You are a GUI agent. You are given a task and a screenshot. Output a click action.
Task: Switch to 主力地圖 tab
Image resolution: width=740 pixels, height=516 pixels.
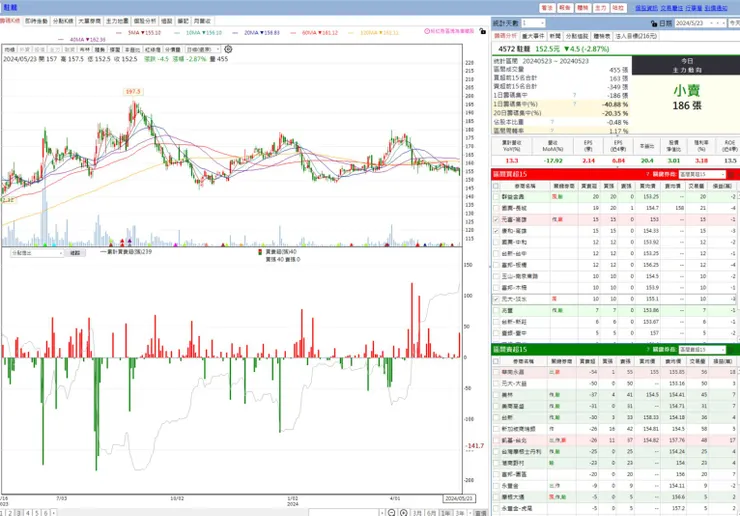tap(117, 21)
